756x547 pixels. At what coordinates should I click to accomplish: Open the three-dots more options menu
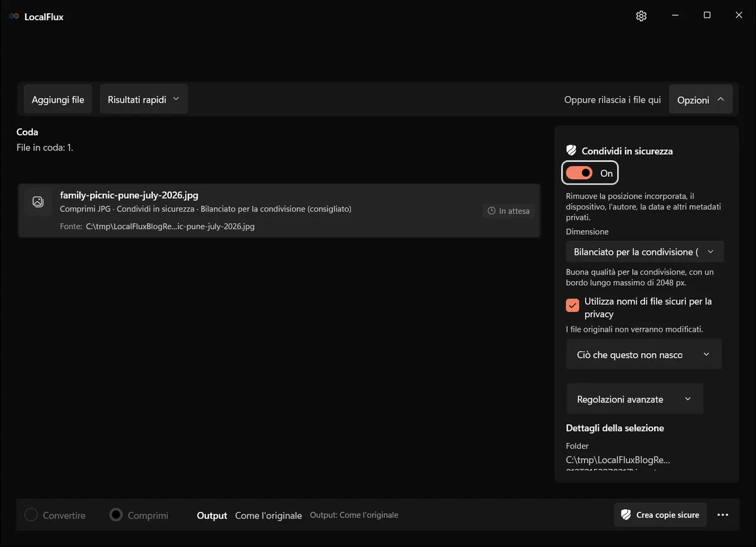point(723,515)
